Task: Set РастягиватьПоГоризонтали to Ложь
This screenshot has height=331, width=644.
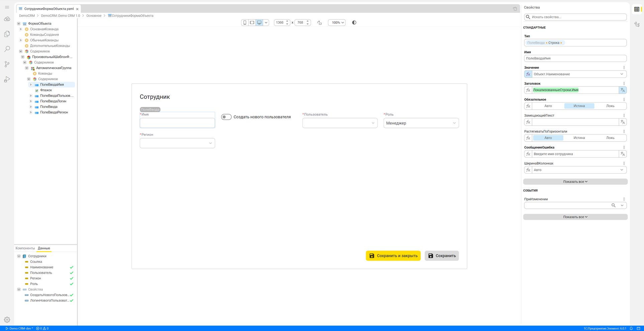Action: coord(610,138)
